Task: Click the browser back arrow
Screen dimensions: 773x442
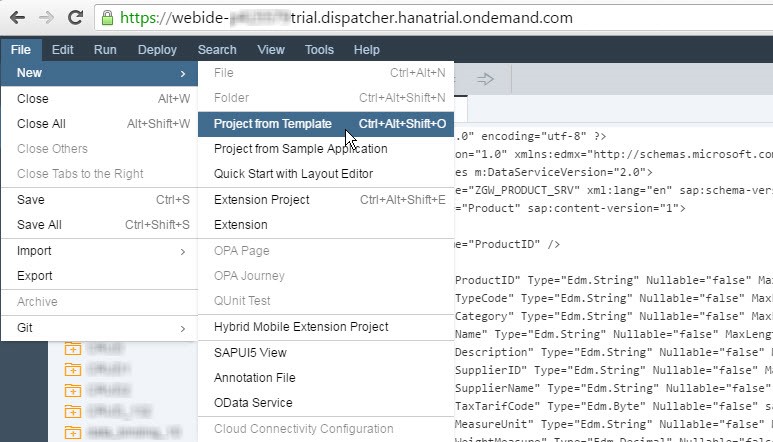Action: (17, 17)
